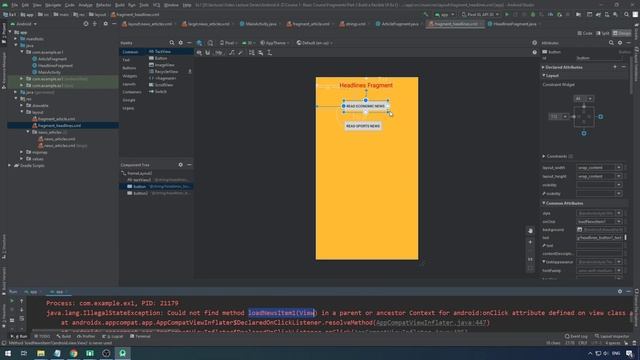Click READ SPORTS NEWS button in preview
Screen dimensions: 640x360
363,126
